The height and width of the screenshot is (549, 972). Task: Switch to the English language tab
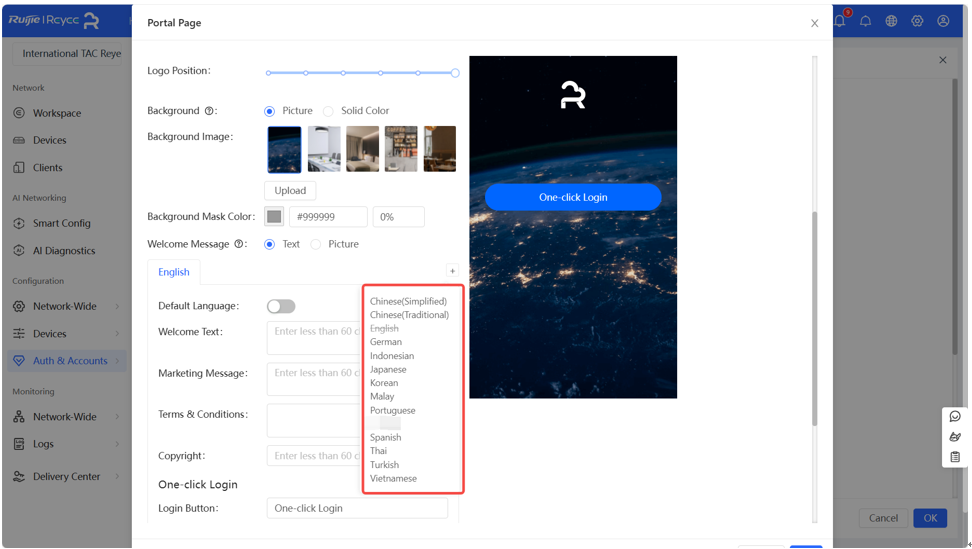point(174,272)
